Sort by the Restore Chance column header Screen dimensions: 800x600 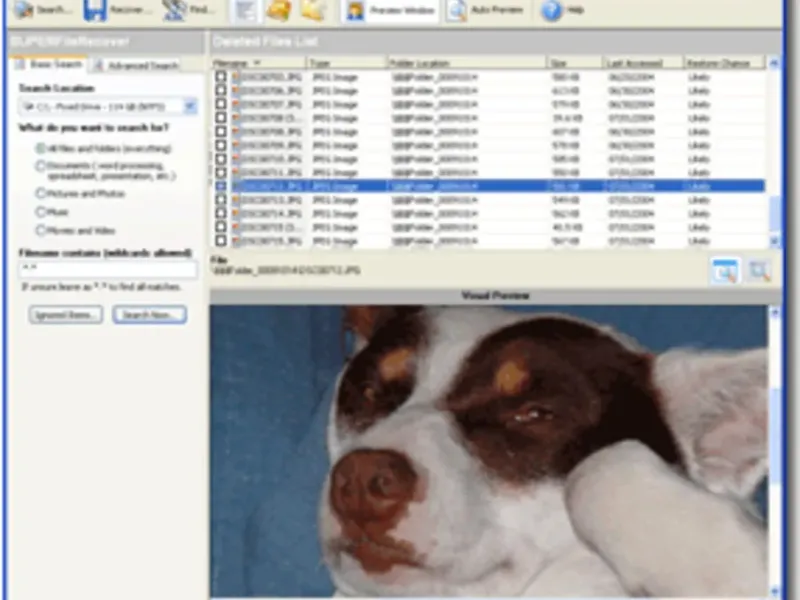[x=724, y=63]
